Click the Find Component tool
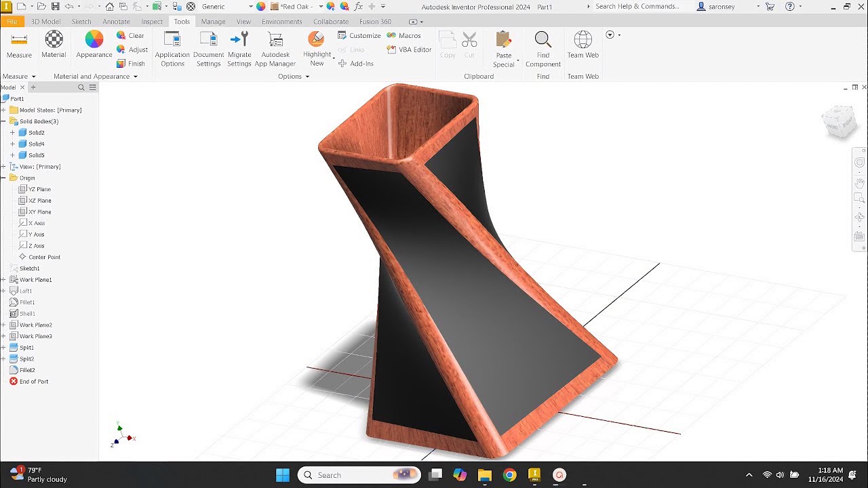 pos(543,49)
